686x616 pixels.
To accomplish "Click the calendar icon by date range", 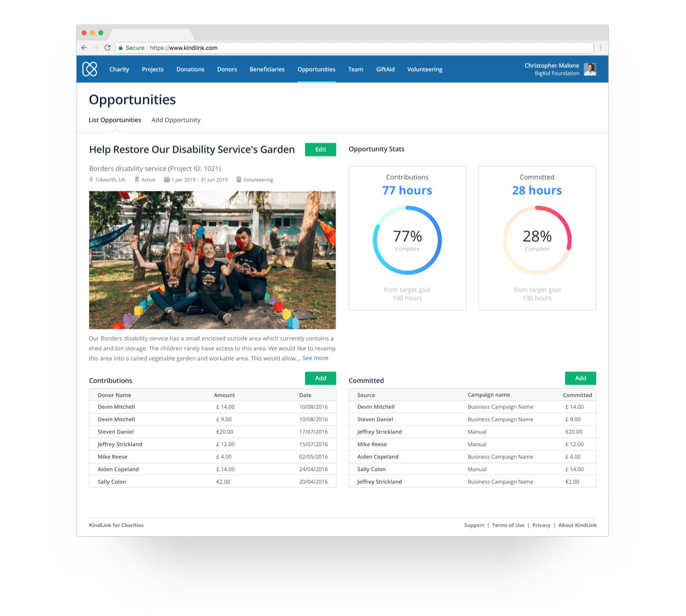I will 167,179.
